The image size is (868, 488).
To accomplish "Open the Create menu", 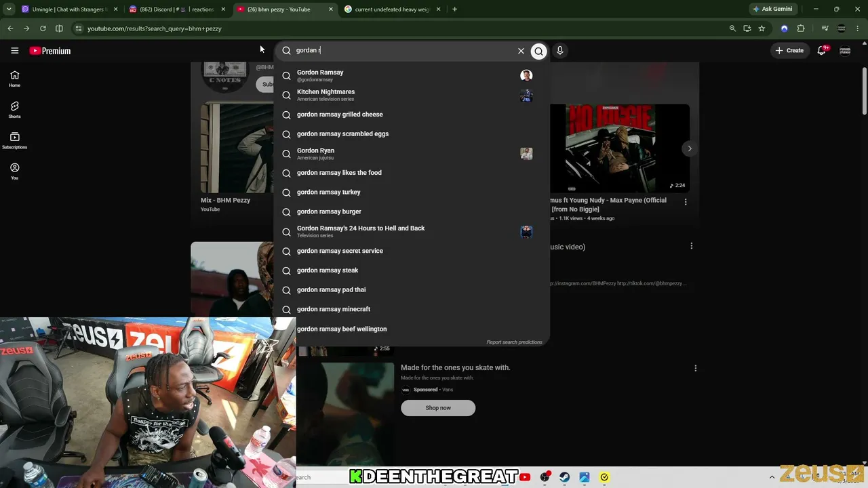I will pos(789,50).
